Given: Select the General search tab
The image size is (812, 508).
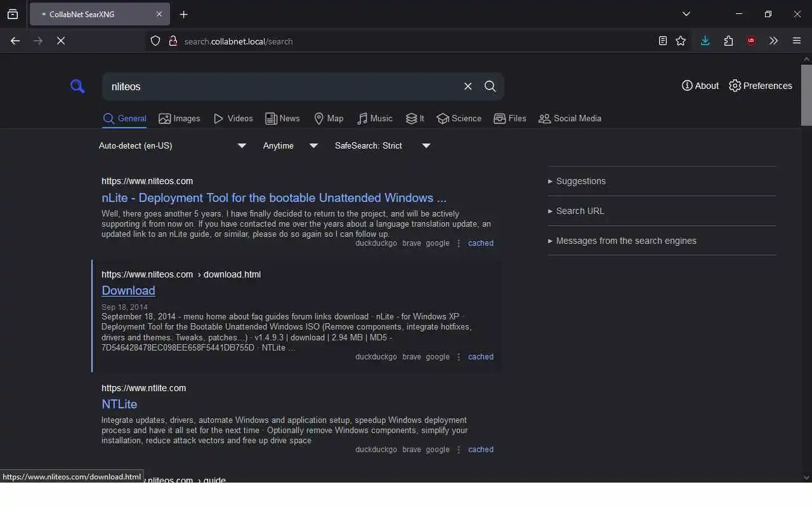Looking at the screenshot, I should [x=124, y=119].
